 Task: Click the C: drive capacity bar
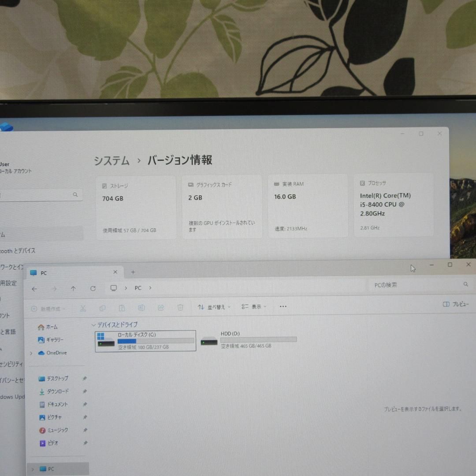[x=156, y=341]
